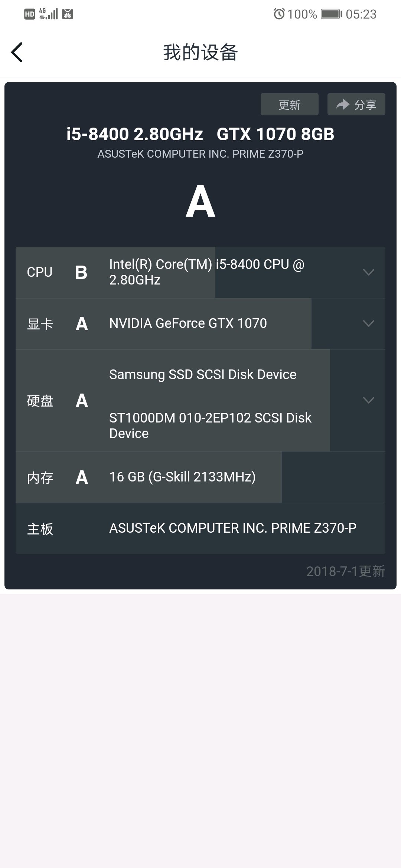
Task: Select the 内存 memory row
Action: pos(200,477)
